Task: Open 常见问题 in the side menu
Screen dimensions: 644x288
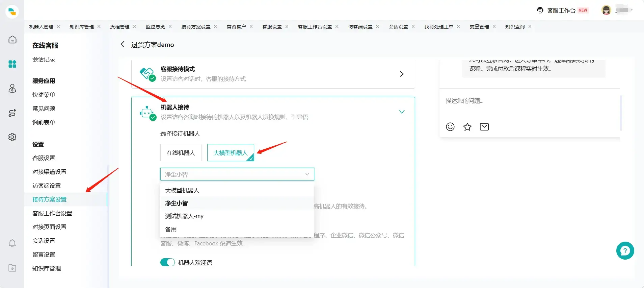Action: coord(44,109)
